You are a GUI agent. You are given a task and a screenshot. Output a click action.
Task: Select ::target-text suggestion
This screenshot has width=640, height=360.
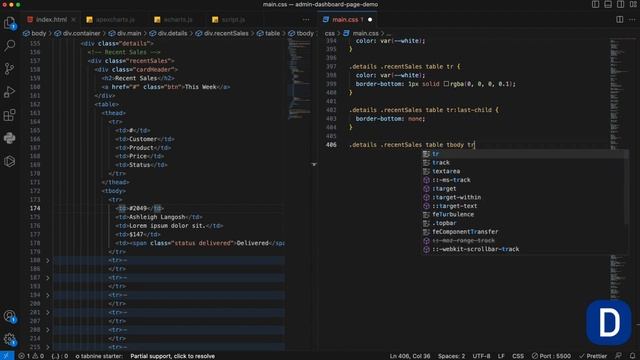[525, 206]
